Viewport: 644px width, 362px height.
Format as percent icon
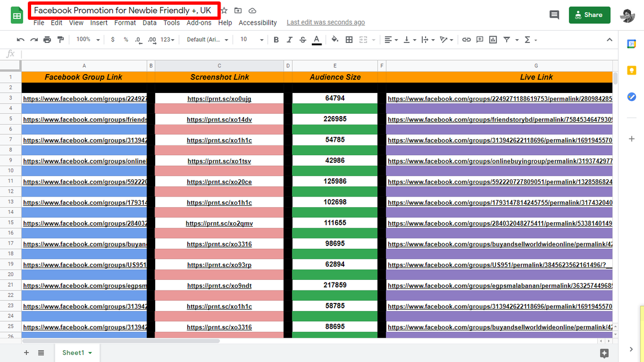pos(126,40)
